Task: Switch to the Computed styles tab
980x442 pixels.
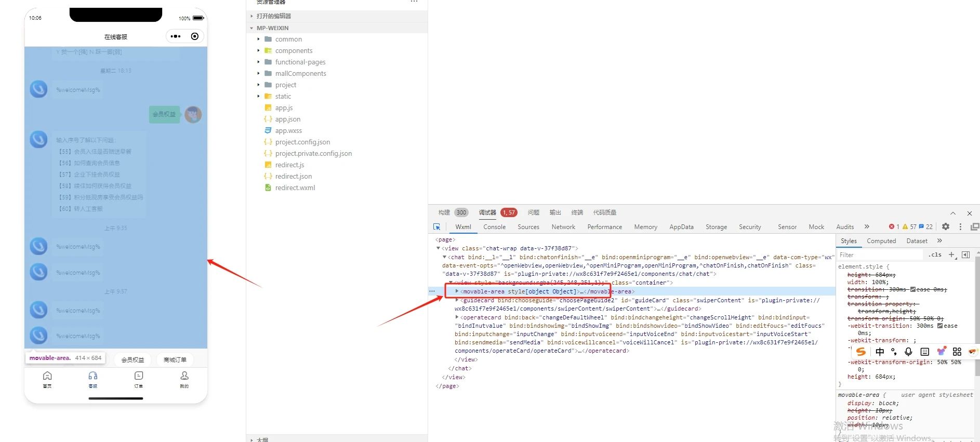Action: [881, 241]
